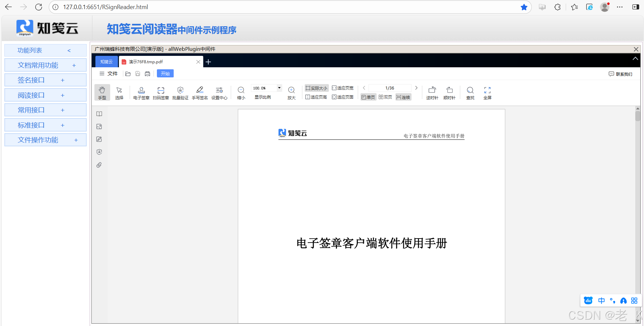Open the 文件 menu
Image resolution: width=644 pixels, height=326 pixels.
(x=109, y=74)
